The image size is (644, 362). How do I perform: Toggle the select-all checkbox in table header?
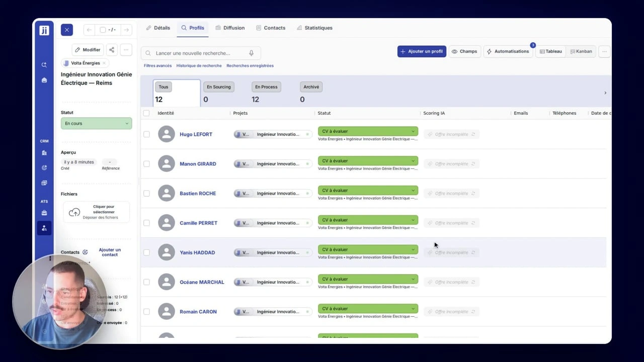coord(146,113)
